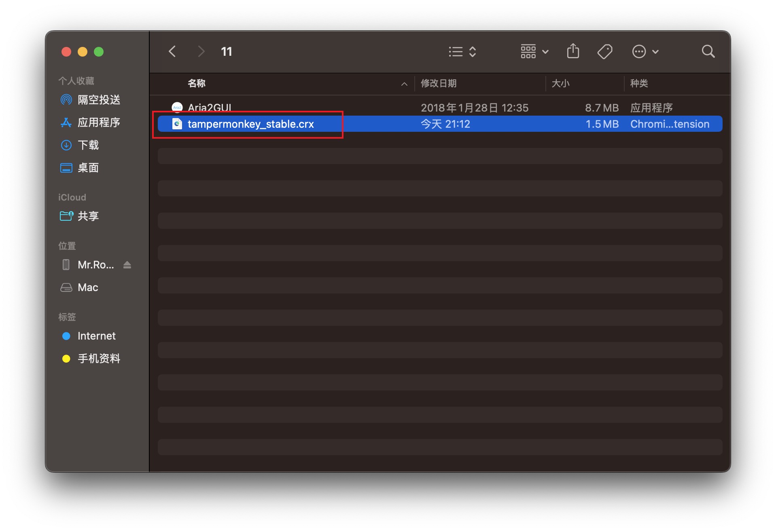Click the Applications sidebar icon
The height and width of the screenshot is (532, 776).
(x=66, y=122)
